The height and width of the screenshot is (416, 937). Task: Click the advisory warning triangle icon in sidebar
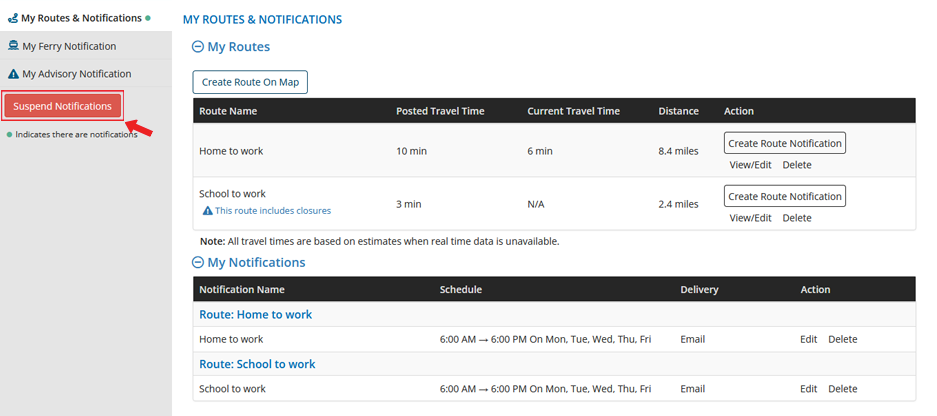[x=13, y=74]
